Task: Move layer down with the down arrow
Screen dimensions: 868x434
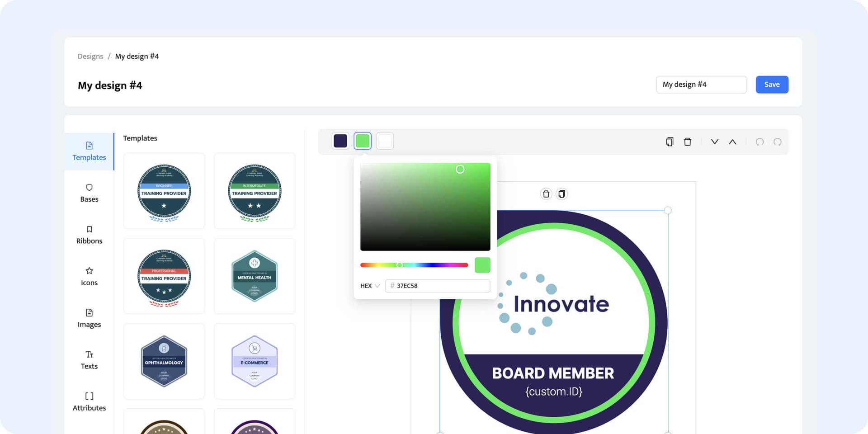Action: pos(715,142)
